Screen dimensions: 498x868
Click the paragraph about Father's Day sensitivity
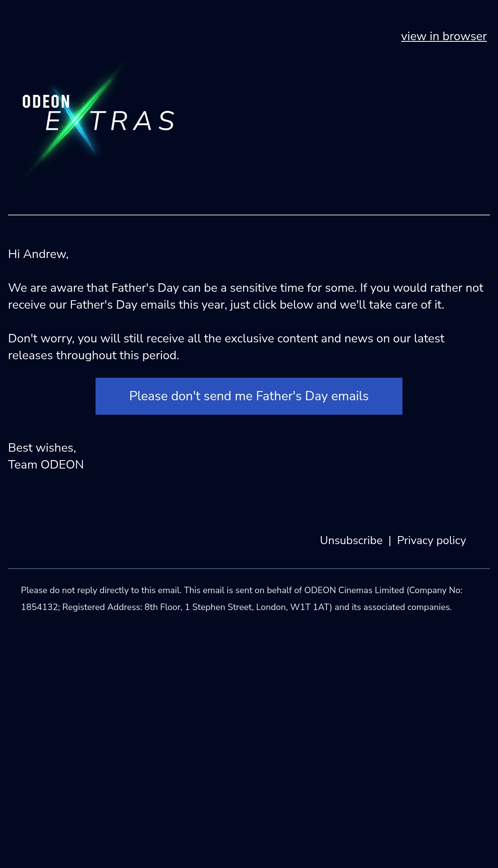coord(245,296)
